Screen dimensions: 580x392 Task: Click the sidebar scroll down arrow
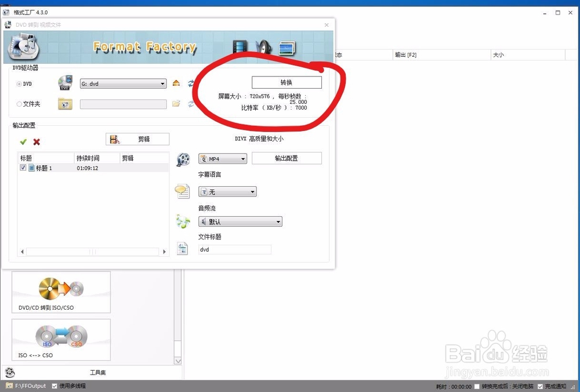tap(178, 361)
